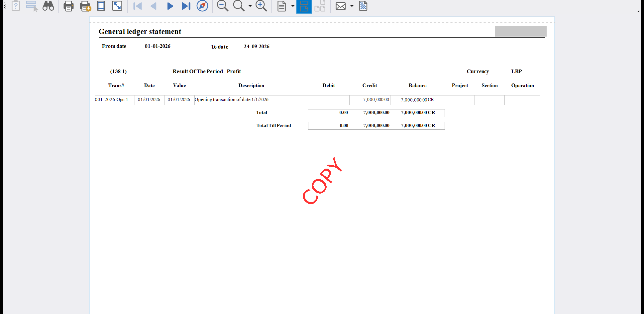Click the compass navigation icon

tap(202, 6)
